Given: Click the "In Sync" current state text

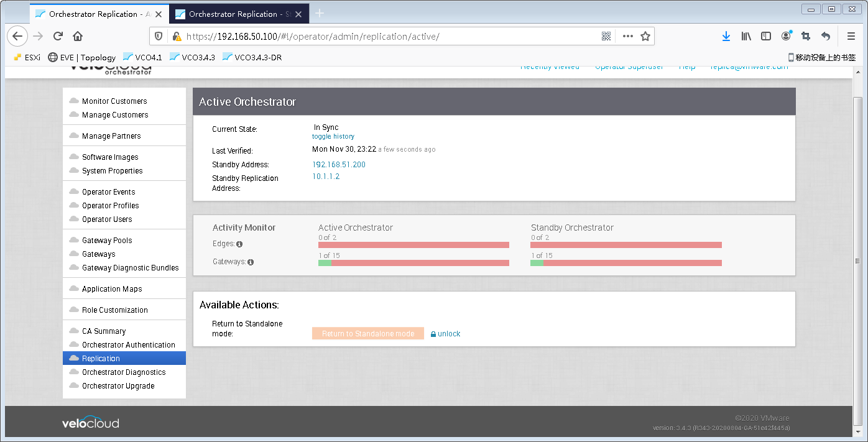Looking at the screenshot, I should [326, 127].
